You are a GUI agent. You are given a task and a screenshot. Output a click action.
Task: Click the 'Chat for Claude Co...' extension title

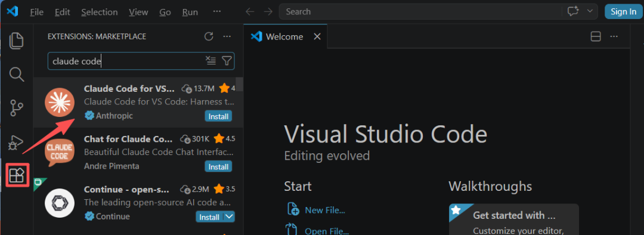tap(128, 139)
